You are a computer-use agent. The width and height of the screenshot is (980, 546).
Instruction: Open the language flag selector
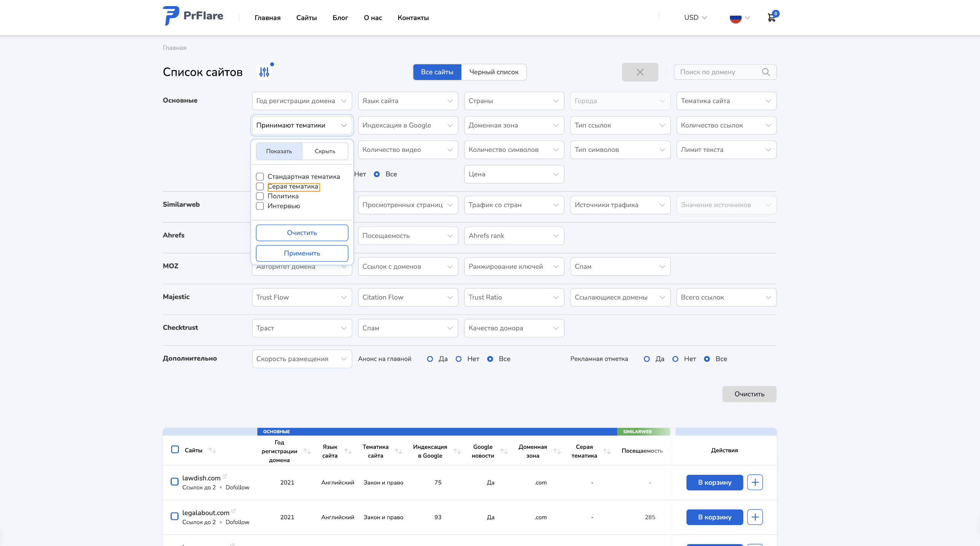tap(739, 18)
